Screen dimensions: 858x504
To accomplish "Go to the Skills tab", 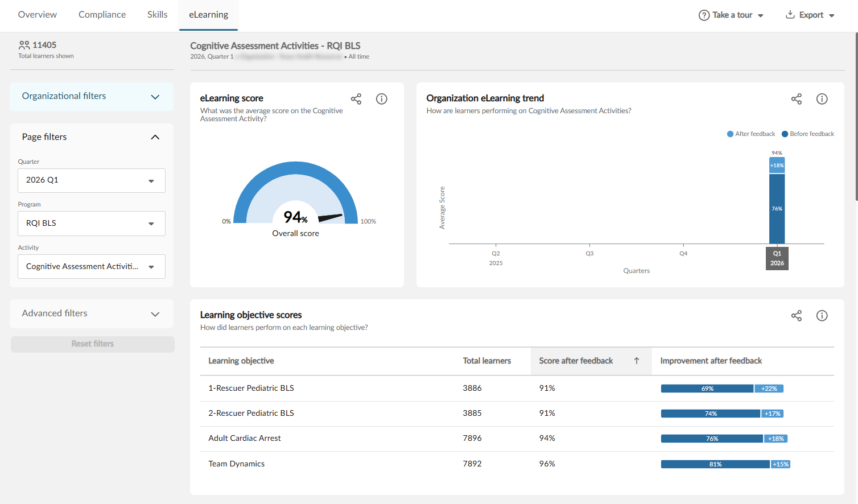I will click(157, 15).
